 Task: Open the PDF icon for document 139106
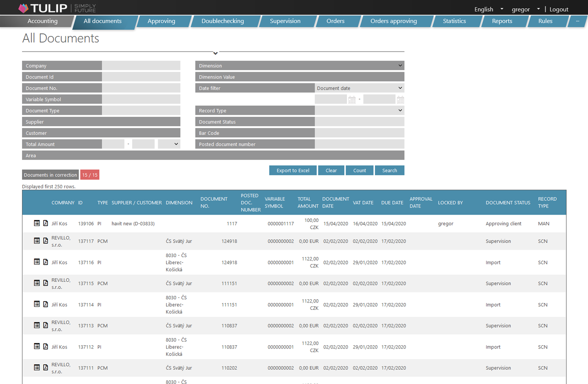[45, 223]
